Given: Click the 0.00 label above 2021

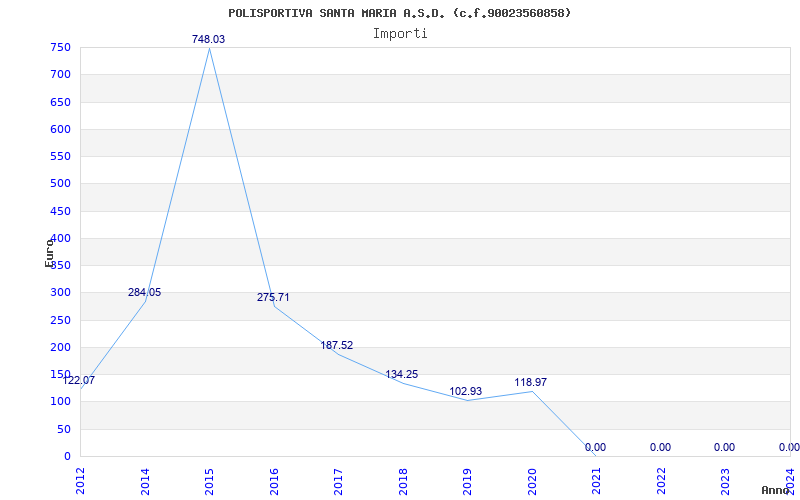Looking at the screenshot, I should [595, 447].
